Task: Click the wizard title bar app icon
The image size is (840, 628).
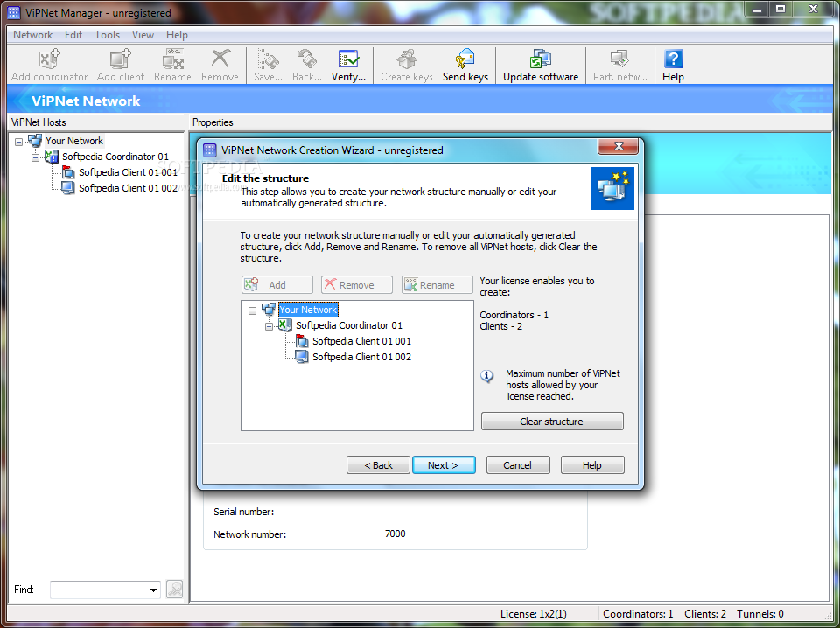Action: tap(211, 150)
